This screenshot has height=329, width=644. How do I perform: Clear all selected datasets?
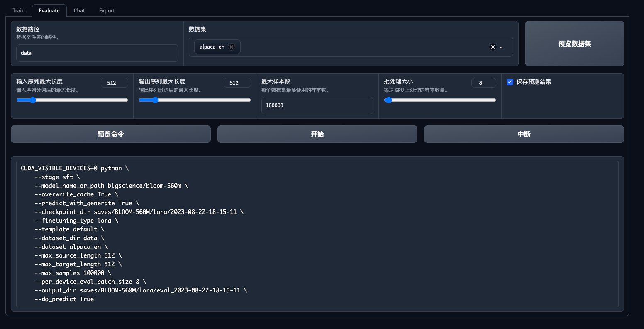[x=493, y=47]
